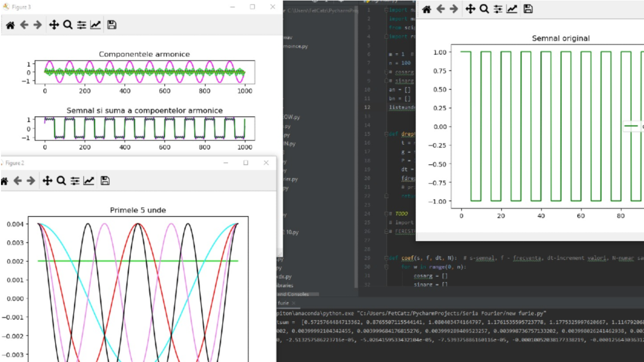Click line number 12 in editor gutter
The image size is (644, 362).
coord(368,107)
